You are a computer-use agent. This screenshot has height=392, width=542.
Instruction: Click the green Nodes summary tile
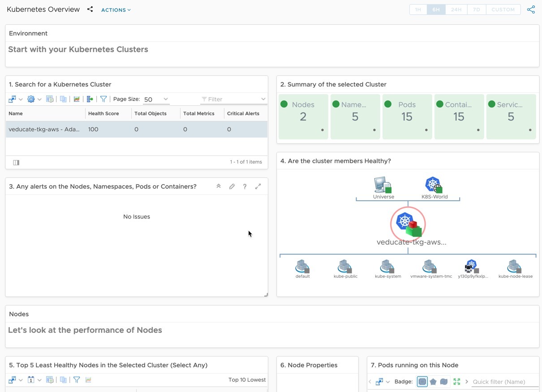click(303, 116)
